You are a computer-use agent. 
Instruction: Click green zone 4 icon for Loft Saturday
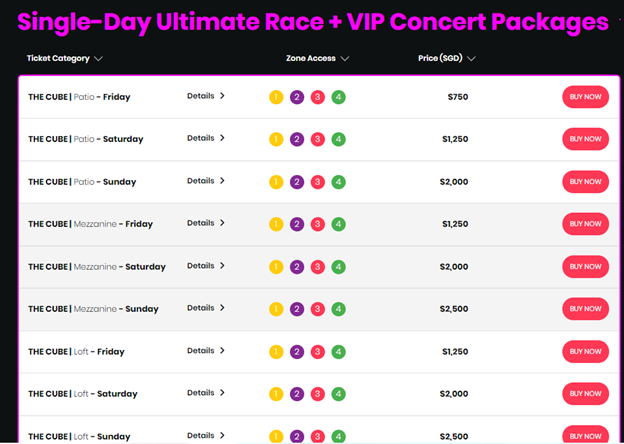339,394
